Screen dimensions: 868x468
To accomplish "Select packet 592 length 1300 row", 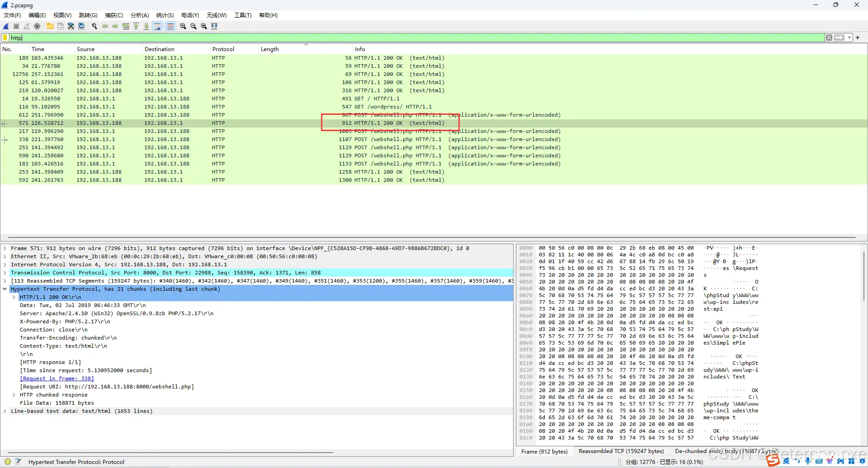I will click(x=434, y=180).
